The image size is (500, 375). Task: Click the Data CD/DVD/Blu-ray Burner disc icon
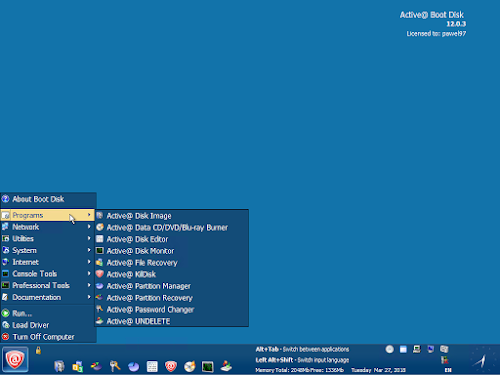point(100,227)
